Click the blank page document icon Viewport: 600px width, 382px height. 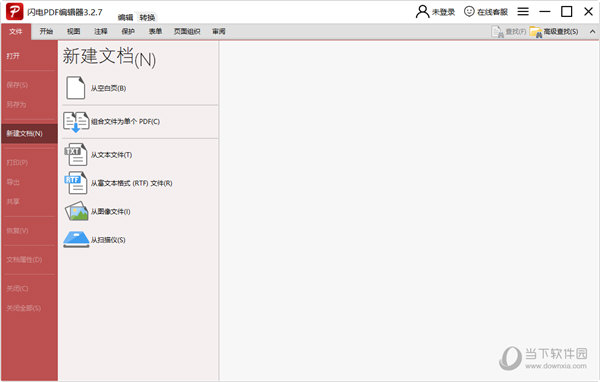[76, 88]
